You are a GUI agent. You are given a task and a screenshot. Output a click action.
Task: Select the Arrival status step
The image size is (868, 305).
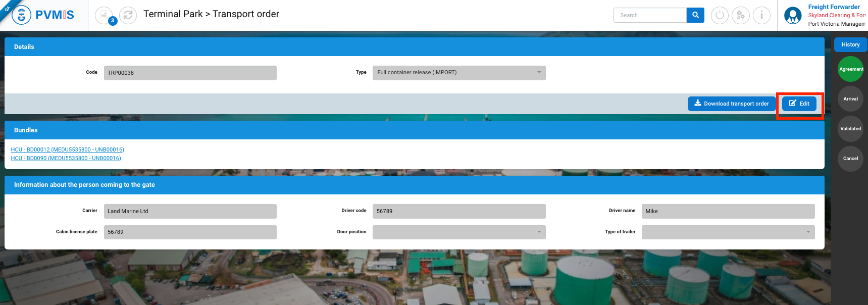point(851,99)
